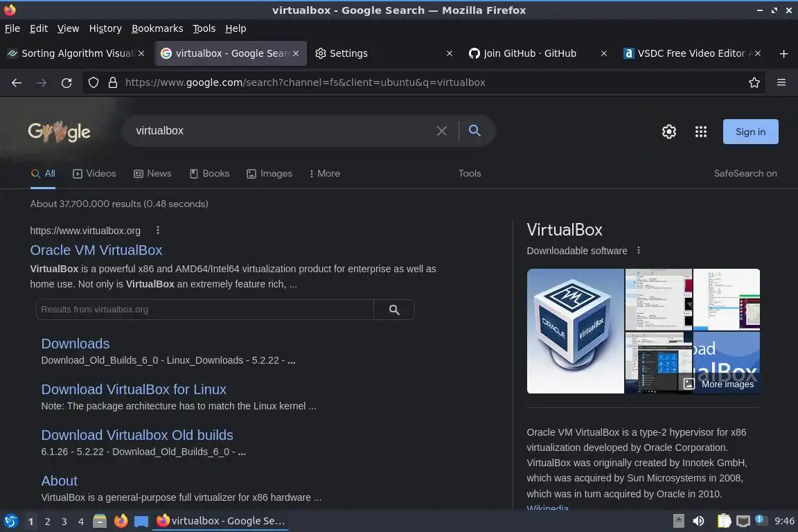This screenshot has width=798, height=532.
Task: Open the More search filters dropdown
Action: pyautogui.click(x=325, y=174)
